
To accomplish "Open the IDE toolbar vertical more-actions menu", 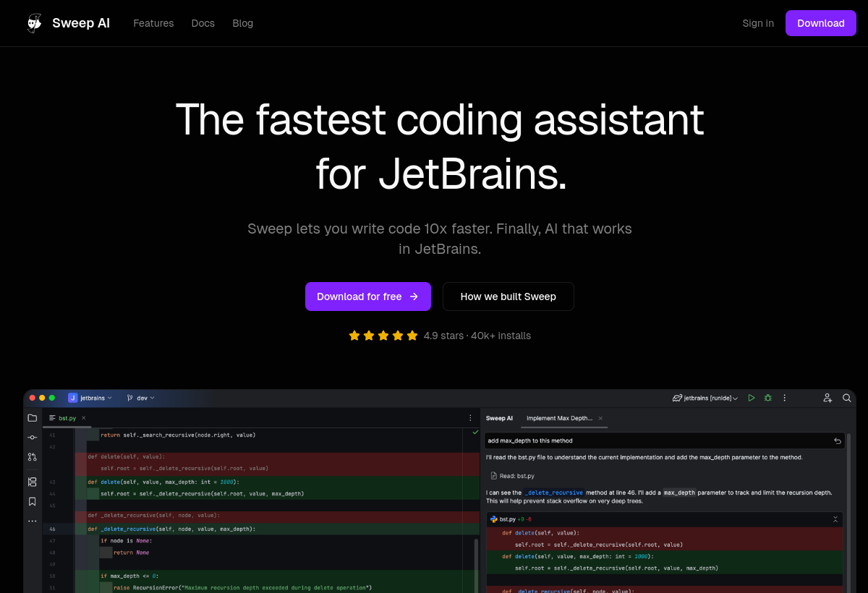I will [785, 398].
